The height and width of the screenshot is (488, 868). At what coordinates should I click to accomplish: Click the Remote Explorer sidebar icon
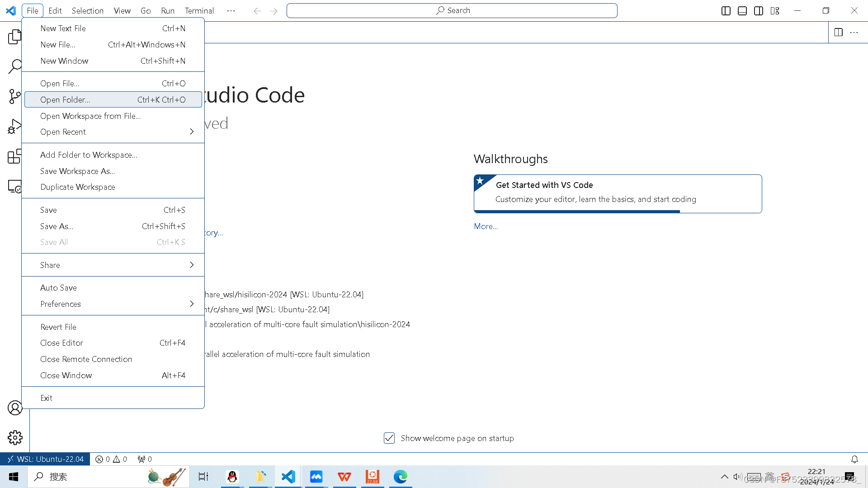click(x=14, y=186)
